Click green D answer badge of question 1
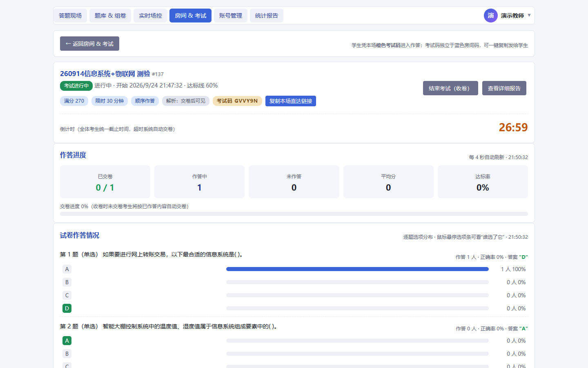 click(x=67, y=308)
